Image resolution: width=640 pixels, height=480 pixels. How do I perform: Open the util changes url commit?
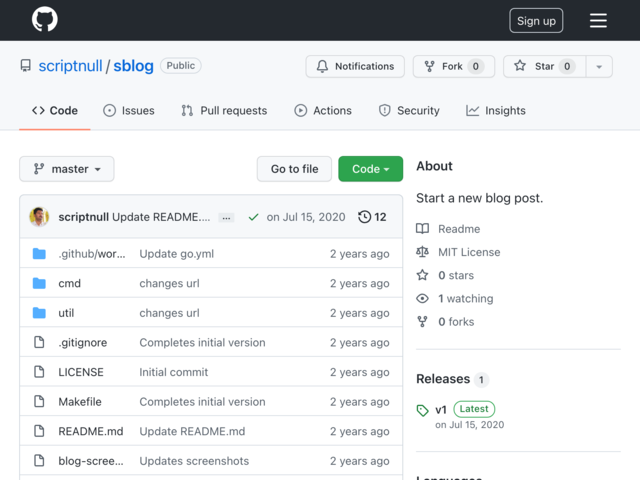pyautogui.click(x=169, y=313)
